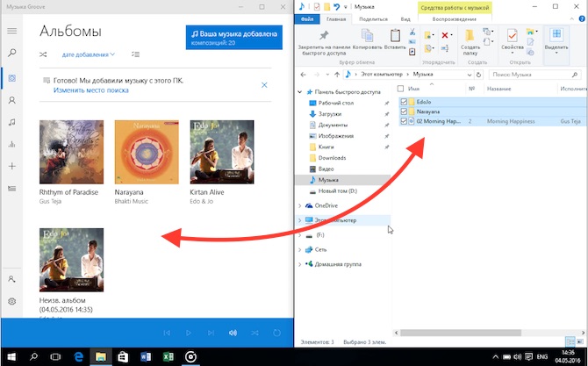The width and height of the screenshot is (588, 366).
Task: Open the Groove account icon
Action: pos(12,279)
